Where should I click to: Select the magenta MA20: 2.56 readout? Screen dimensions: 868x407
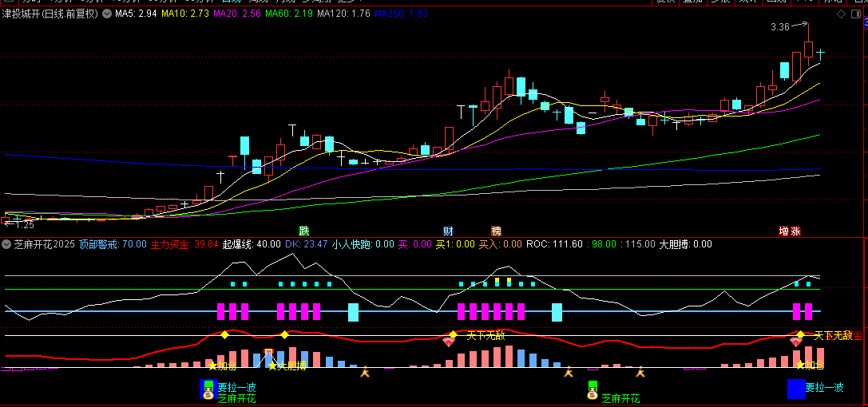click(236, 14)
